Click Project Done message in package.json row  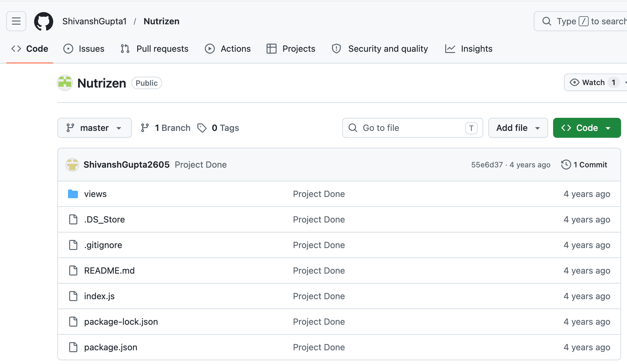(319, 347)
